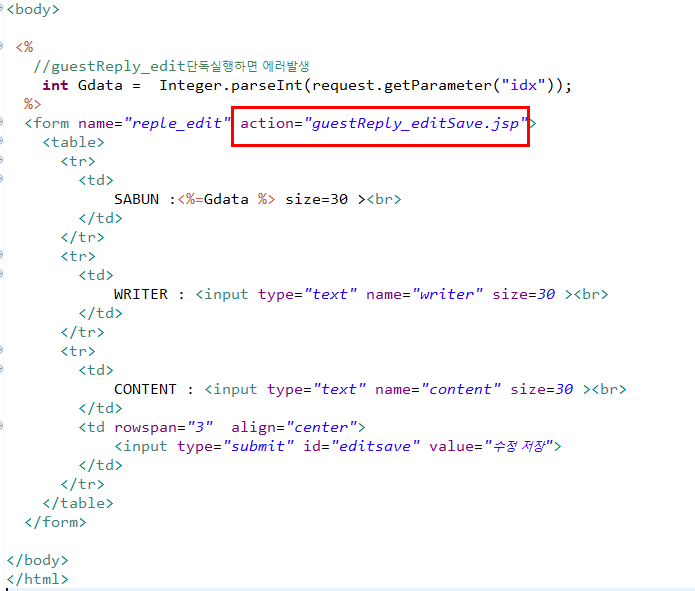Screen dimensions: 695x591
Task: Select the "idx" string literal
Action: tap(523, 85)
